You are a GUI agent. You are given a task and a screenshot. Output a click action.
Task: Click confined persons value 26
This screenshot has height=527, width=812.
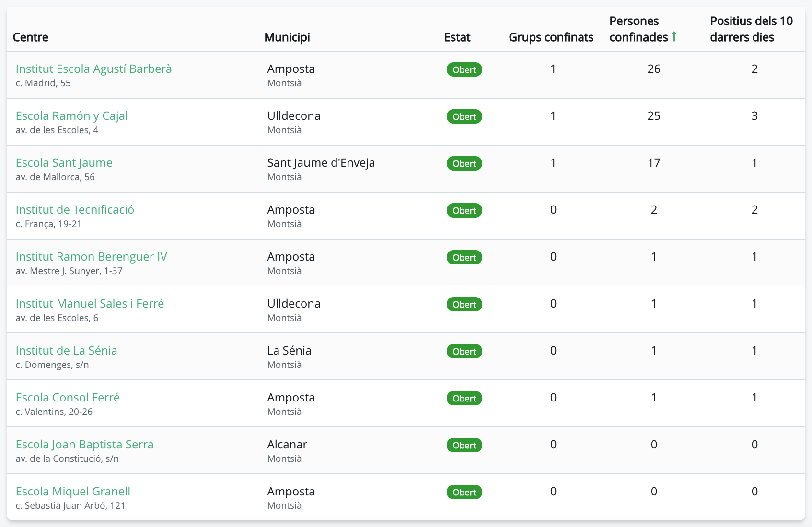tap(654, 69)
